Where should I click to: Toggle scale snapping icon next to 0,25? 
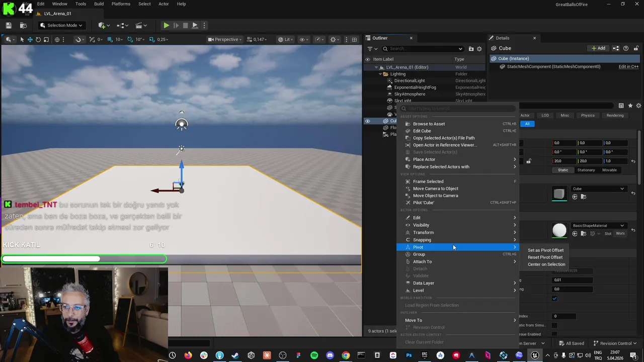pos(153,39)
